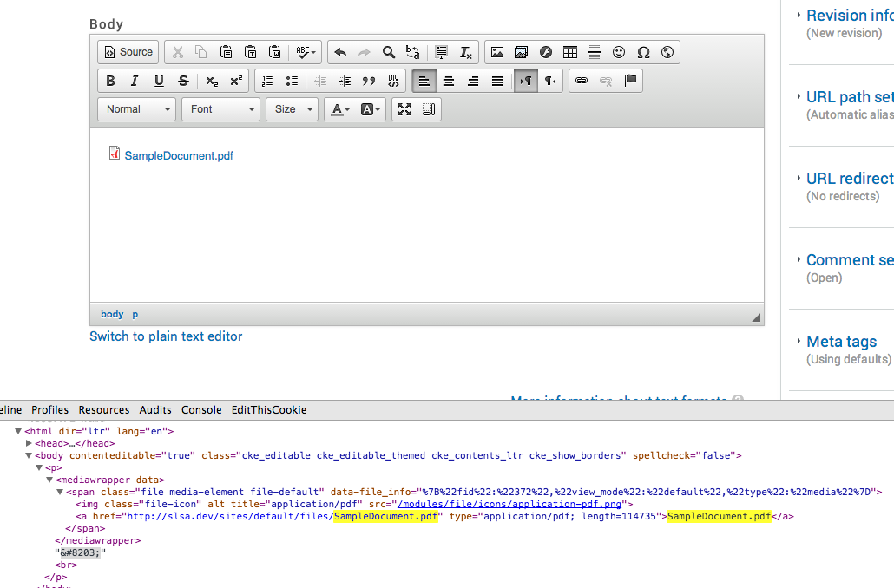Click the Select All icon
Screen dimensions: 894x588
coord(441,52)
